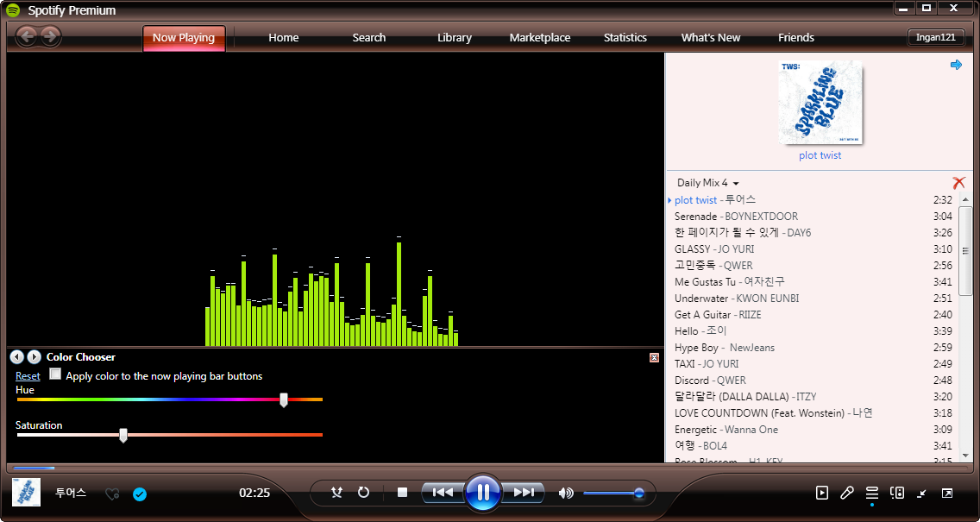The image size is (980, 522).
Task: Click the blue checkmark saved icon
Action: pyautogui.click(x=140, y=494)
